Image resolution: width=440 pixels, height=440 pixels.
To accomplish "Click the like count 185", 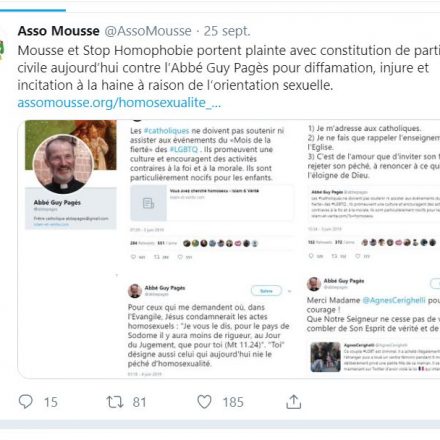I will 233,402.
